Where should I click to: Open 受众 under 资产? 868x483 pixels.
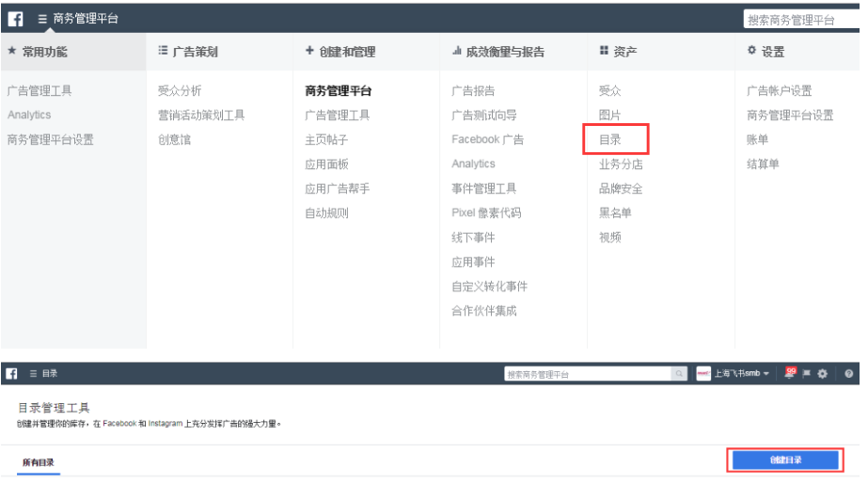[610, 91]
